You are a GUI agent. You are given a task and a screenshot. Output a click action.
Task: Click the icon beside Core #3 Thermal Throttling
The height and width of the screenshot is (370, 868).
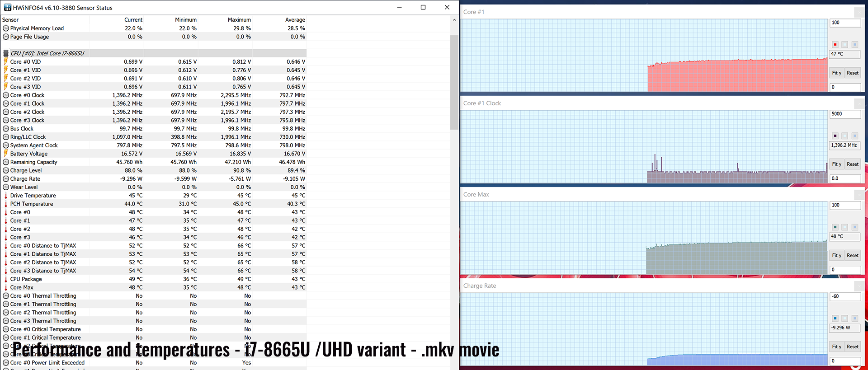point(6,321)
